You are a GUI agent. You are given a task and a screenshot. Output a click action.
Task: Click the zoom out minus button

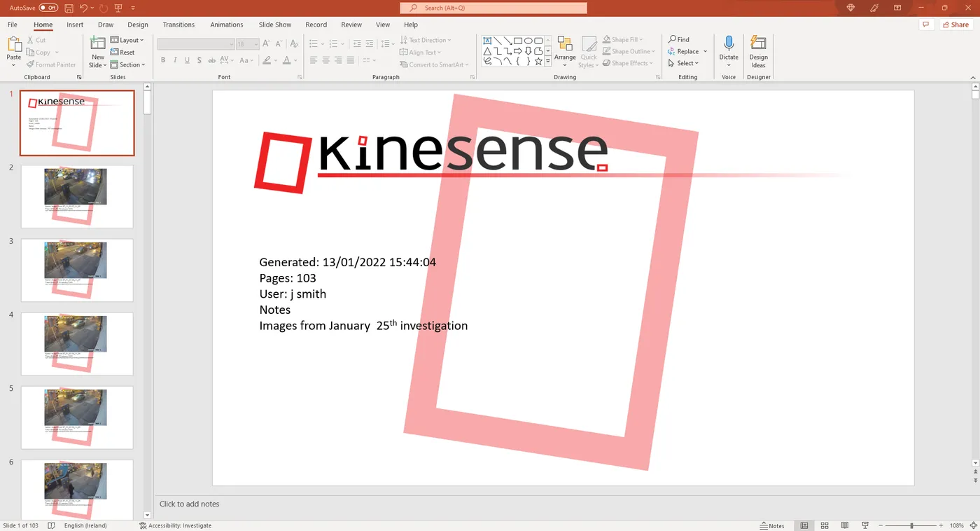click(x=881, y=525)
